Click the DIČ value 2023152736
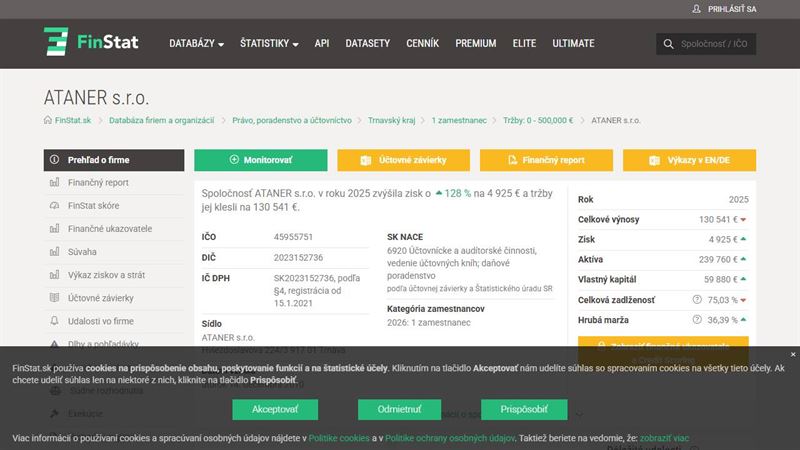The image size is (800, 450). (298, 258)
